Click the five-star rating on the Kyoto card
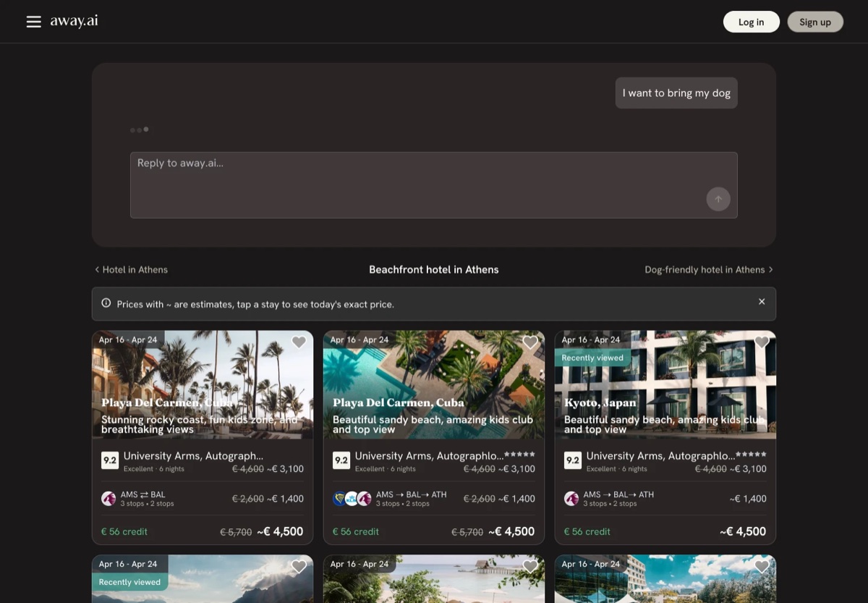Image resolution: width=868 pixels, height=603 pixels. 751,455
